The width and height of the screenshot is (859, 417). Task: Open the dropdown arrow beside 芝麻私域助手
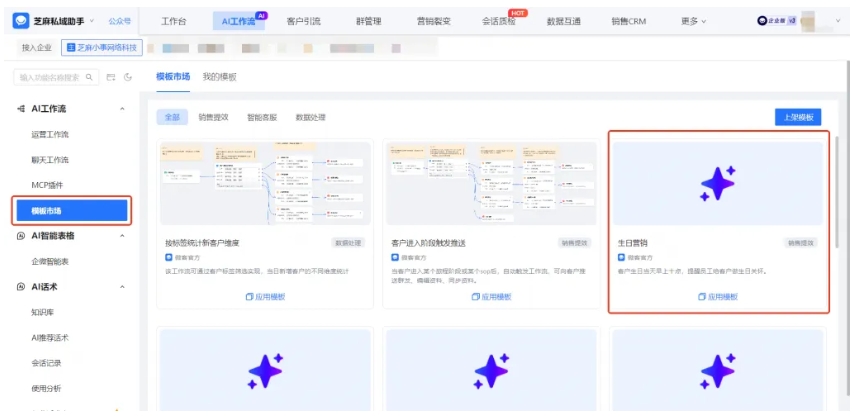(91, 21)
